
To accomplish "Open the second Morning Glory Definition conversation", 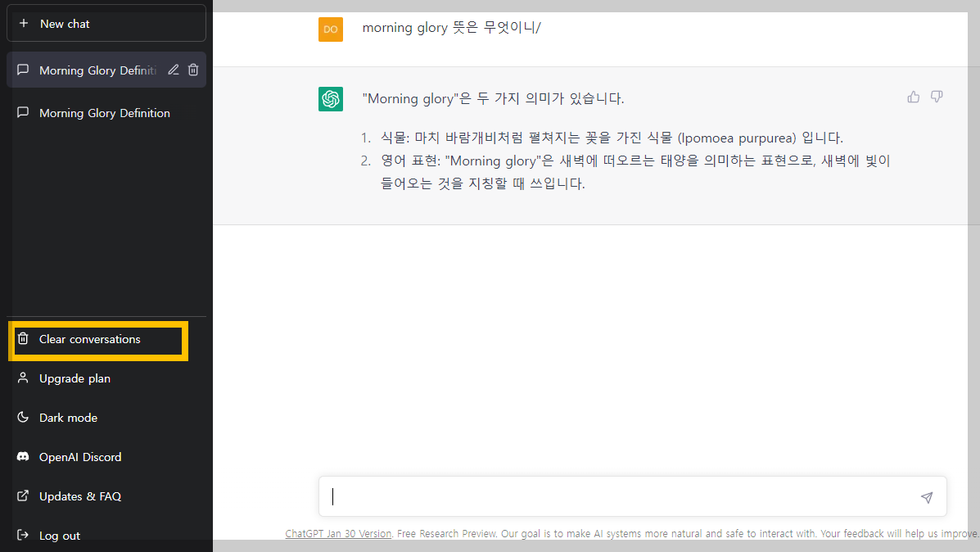I will coord(105,112).
